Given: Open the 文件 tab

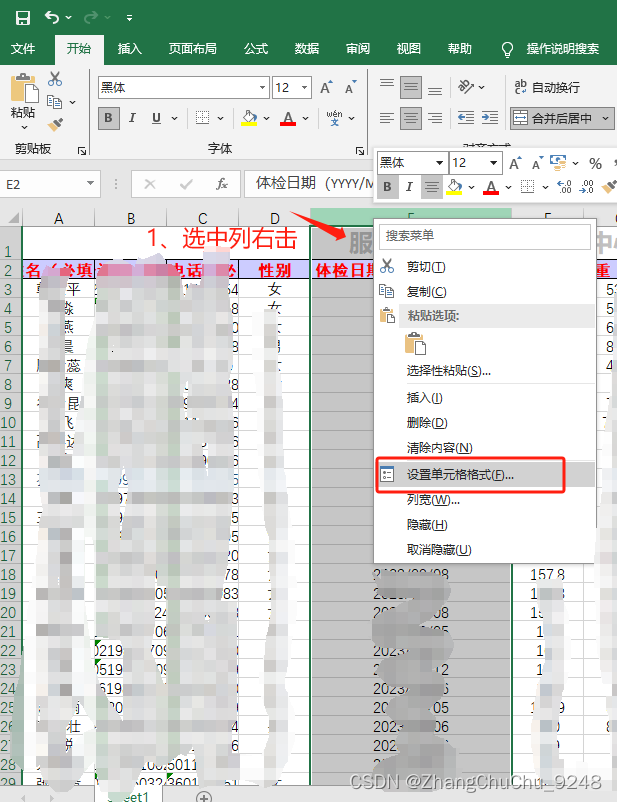Looking at the screenshot, I should point(23,49).
